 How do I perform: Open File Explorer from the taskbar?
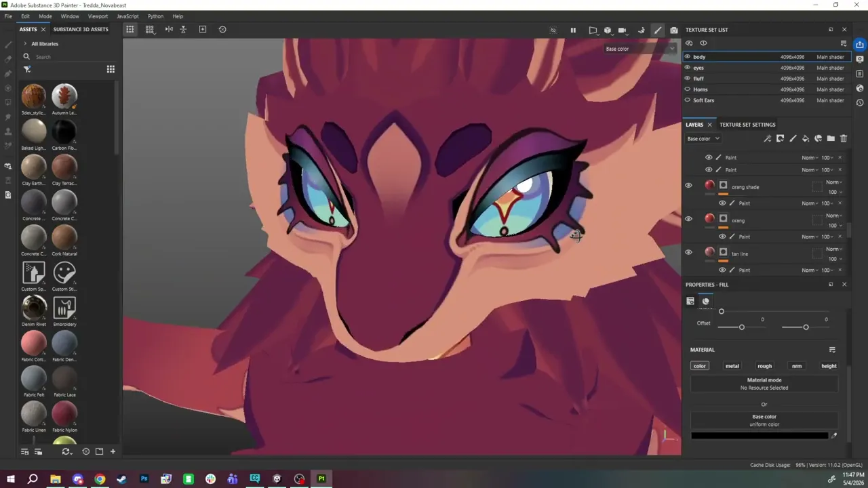point(56,479)
